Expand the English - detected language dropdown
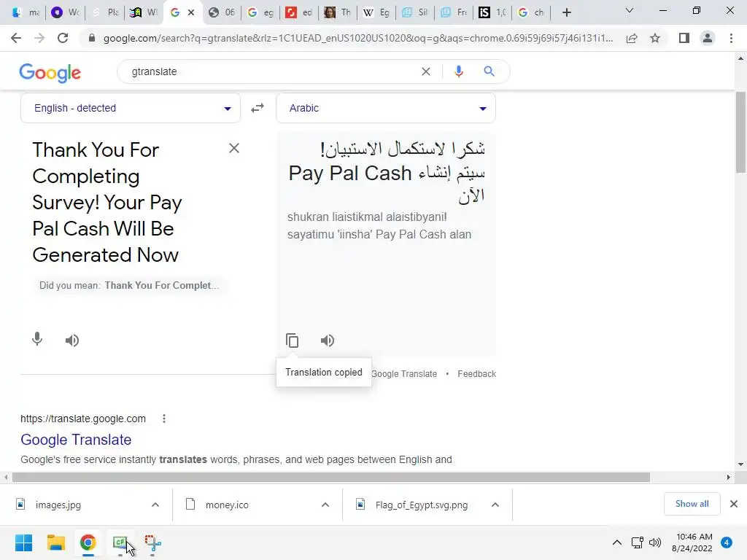 pyautogui.click(x=131, y=108)
